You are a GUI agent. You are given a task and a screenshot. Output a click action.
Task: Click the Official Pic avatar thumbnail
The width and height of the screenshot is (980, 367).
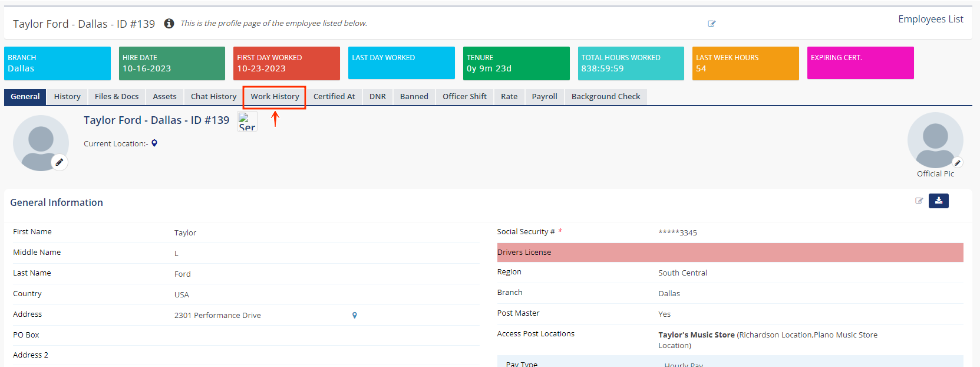(935, 140)
